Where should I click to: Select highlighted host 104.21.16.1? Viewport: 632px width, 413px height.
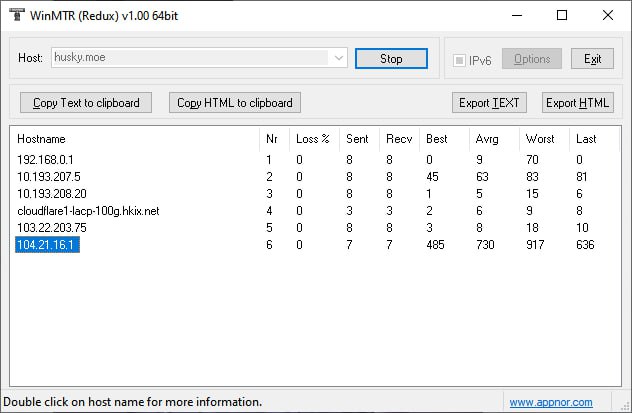(47, 245)
